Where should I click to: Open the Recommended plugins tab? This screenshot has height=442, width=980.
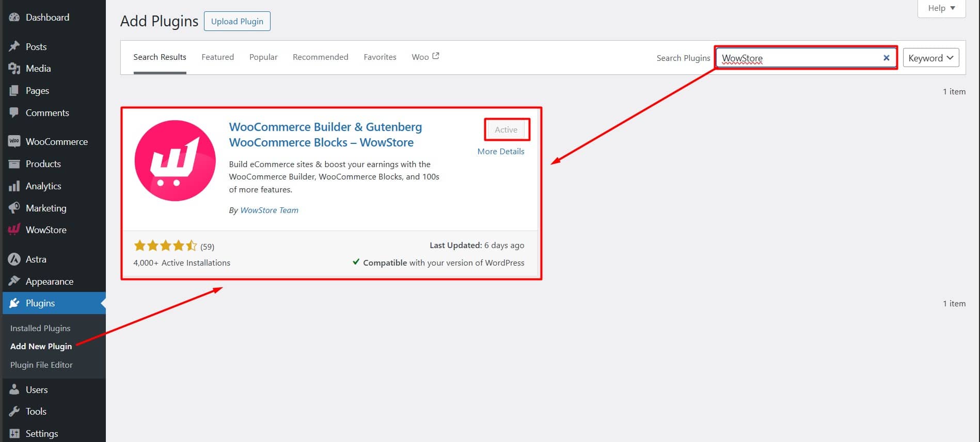coord(320,57)
